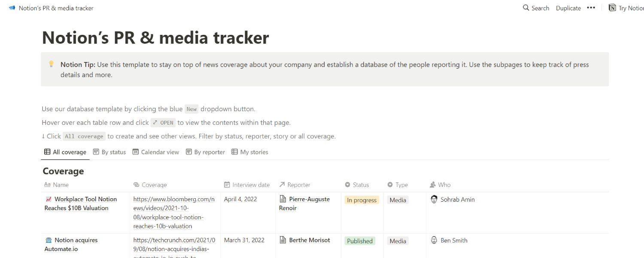Image resolution: width=644 pixels, height=258 pixels.
Task: Click the building emoji beside Notion acquires Automate.io
Action: [x=49, y=240]
